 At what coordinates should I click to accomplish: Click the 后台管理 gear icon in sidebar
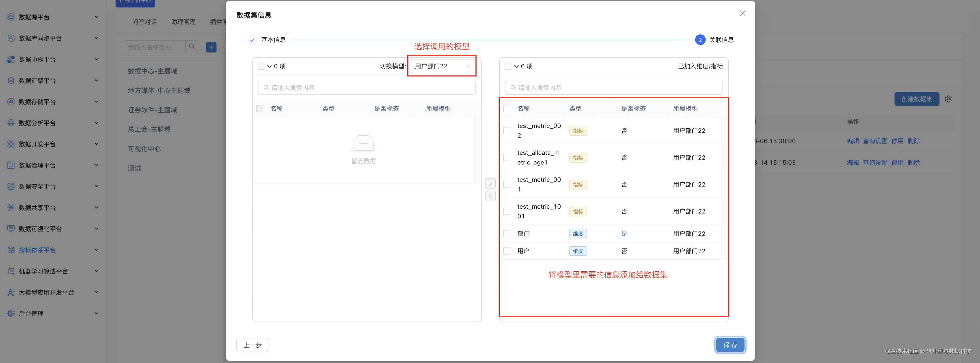click(x=10, y=313)
